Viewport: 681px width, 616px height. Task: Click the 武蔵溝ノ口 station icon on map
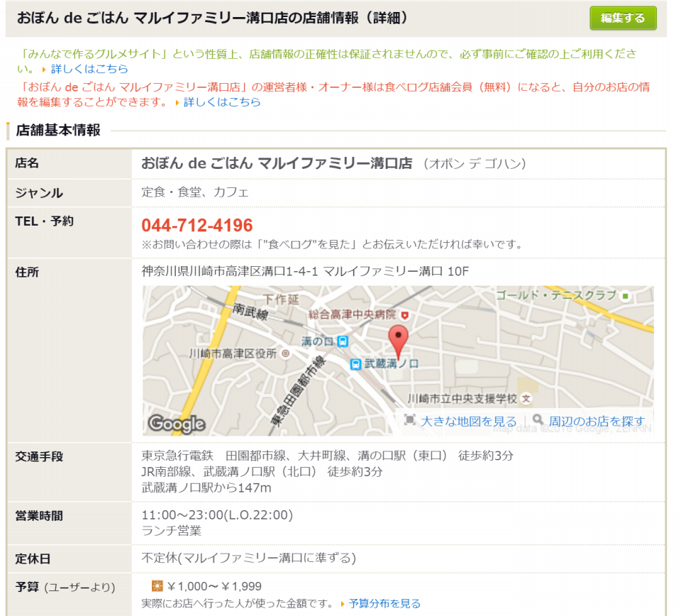point(355,364)
